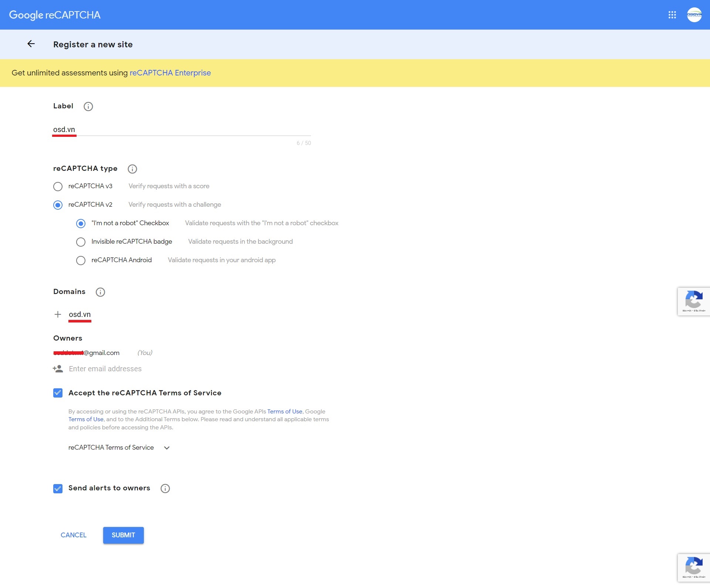The height and width of the screenshot is (588, 710).
Task: Click the "(You)" owner marker
Action: (145, 353)
